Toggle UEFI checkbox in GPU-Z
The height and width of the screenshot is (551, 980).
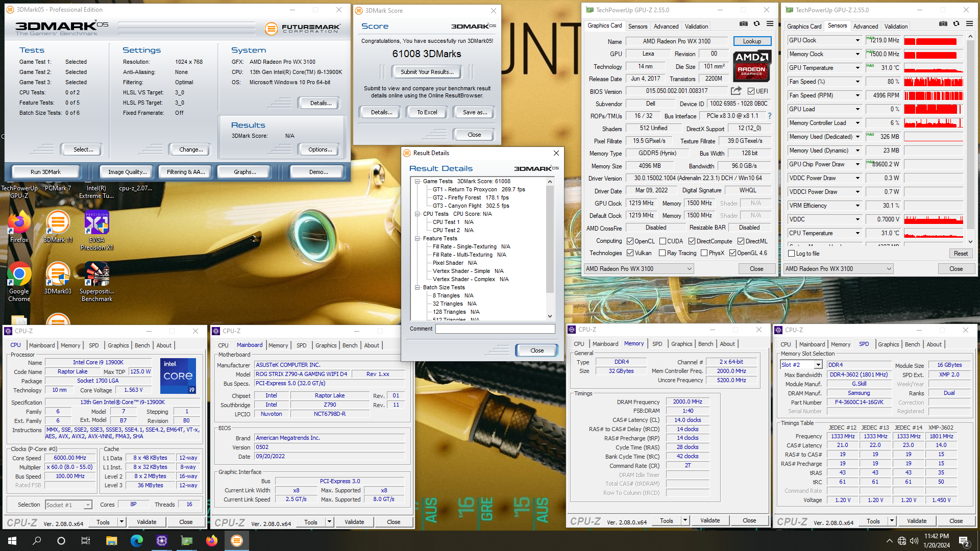pos(751,91)
